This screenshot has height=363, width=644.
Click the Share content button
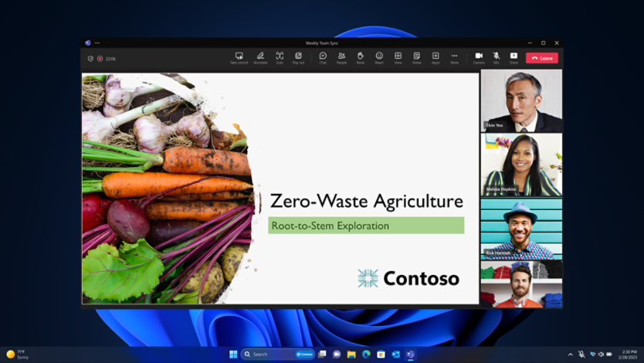pos(514,56)
